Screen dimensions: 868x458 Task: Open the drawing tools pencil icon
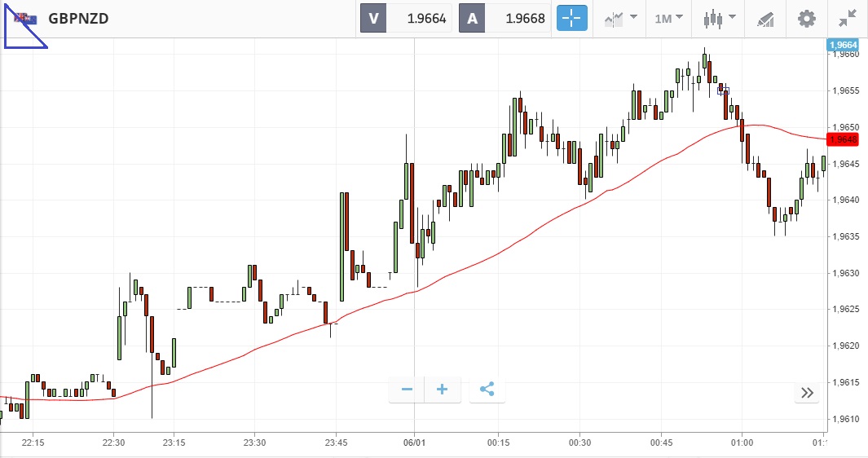tap(764, 18)
